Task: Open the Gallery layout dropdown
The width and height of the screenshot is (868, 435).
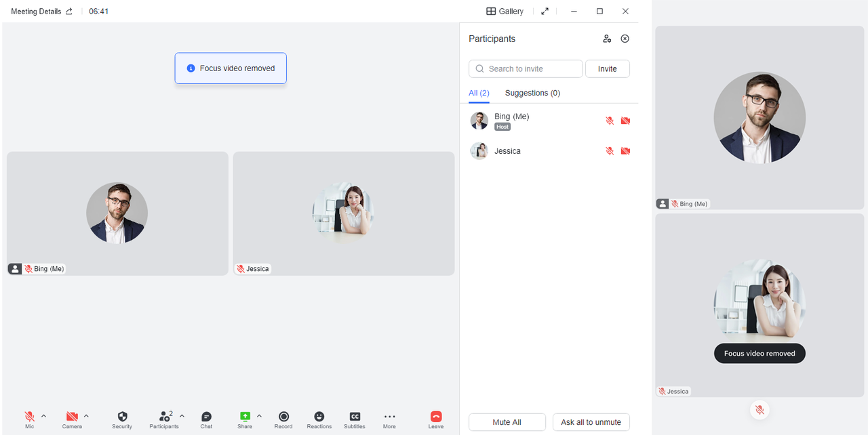Action: point(505,12)
